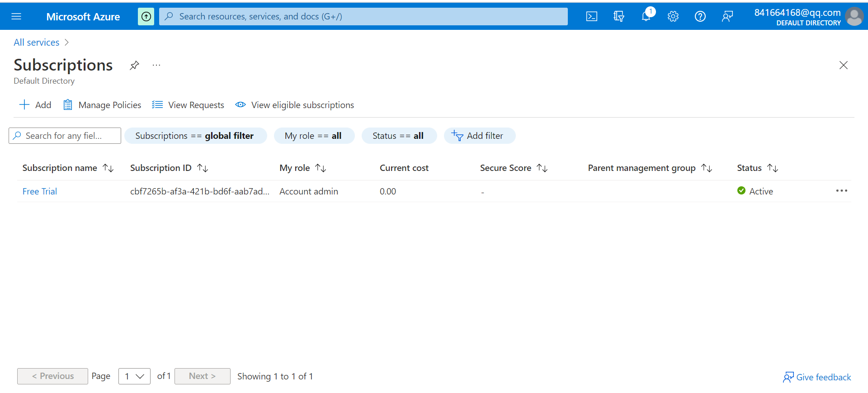Click the Current cost column header
868x393 pixels.
(404, 168)
